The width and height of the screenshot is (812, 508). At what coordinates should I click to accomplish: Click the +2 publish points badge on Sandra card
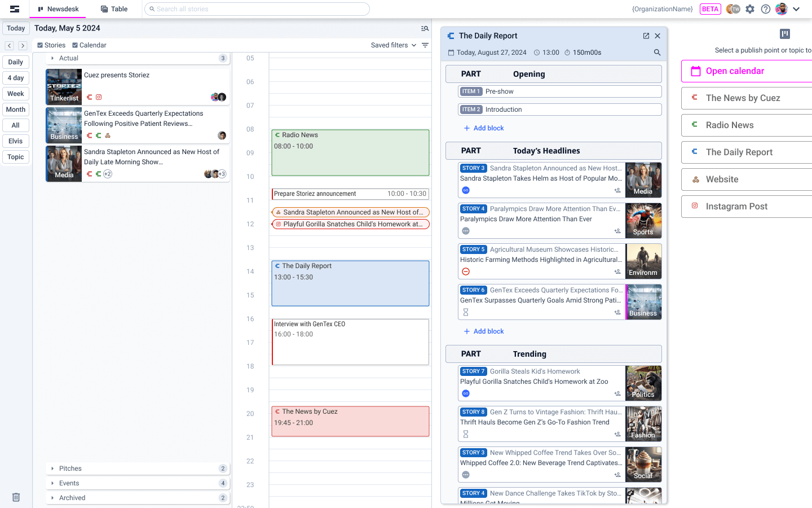click(108, 174)
